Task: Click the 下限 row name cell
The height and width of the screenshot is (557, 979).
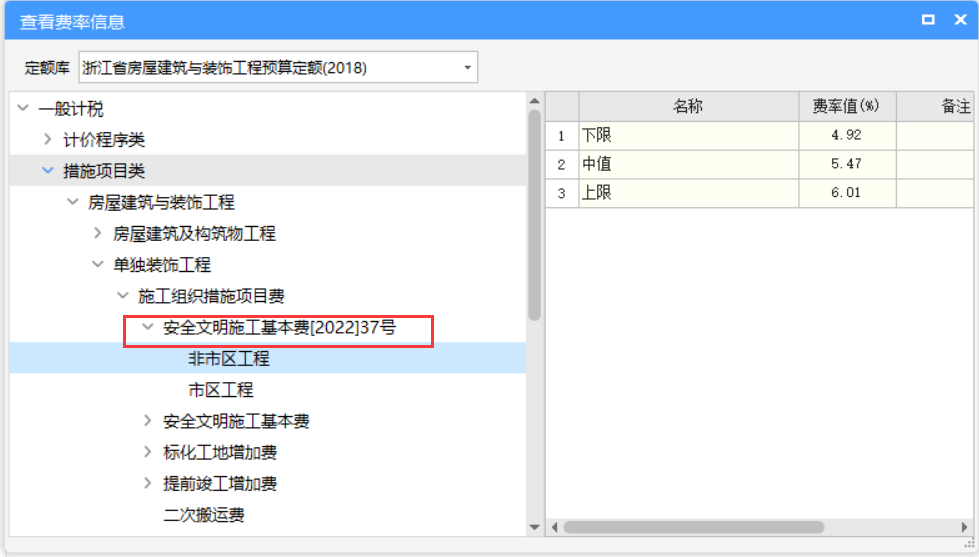Action: [x=689, y=136]
